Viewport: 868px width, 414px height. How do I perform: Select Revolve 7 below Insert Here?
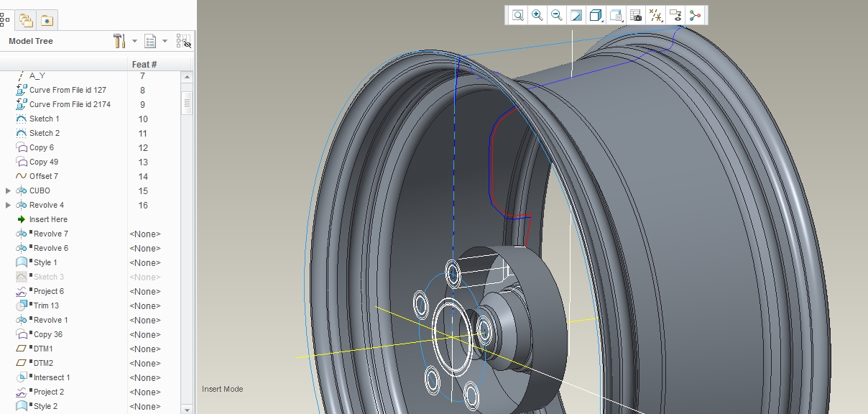50,234
